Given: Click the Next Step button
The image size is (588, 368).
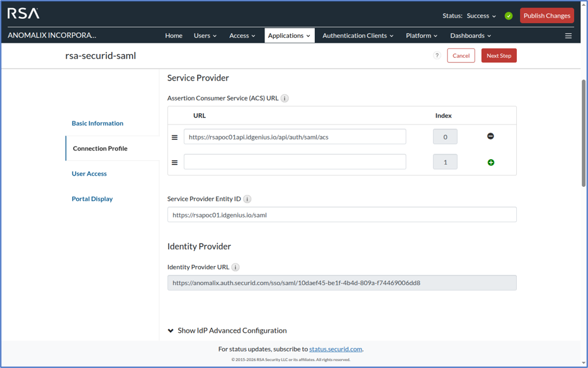Looking at the screenshot, I should click(x=499, y=55).
